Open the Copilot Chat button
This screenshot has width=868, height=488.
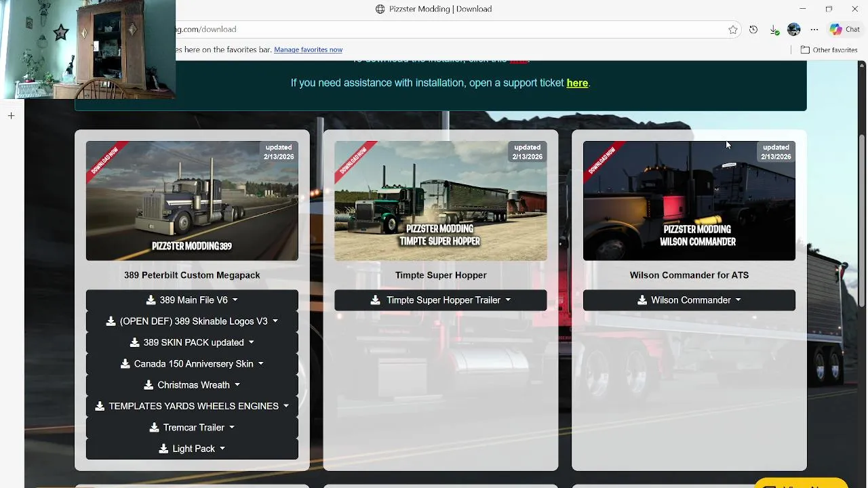(845, 30)
